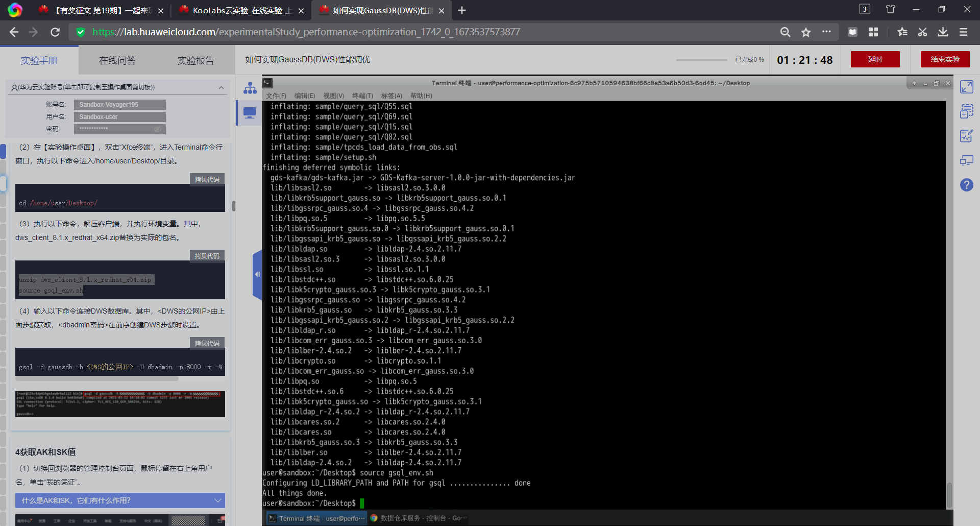Collapse the lab manual panel with the blue handle
This screenshot has height=526, width=980.
[x=257, y=275]
